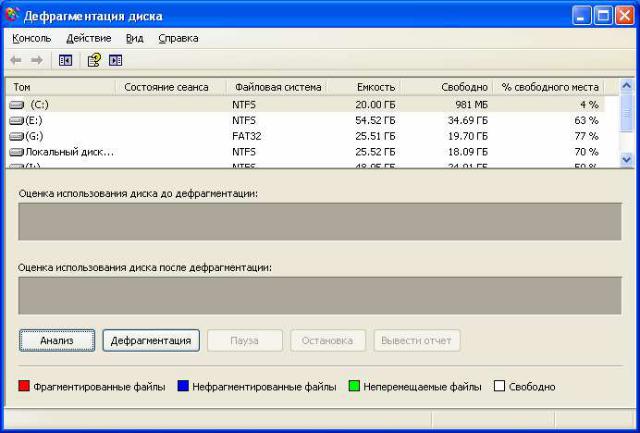The width and height of the screenshot is (640, 433).
Task: Click the 18.09 ГБ free space cell
Action: (x=467, y=152)
